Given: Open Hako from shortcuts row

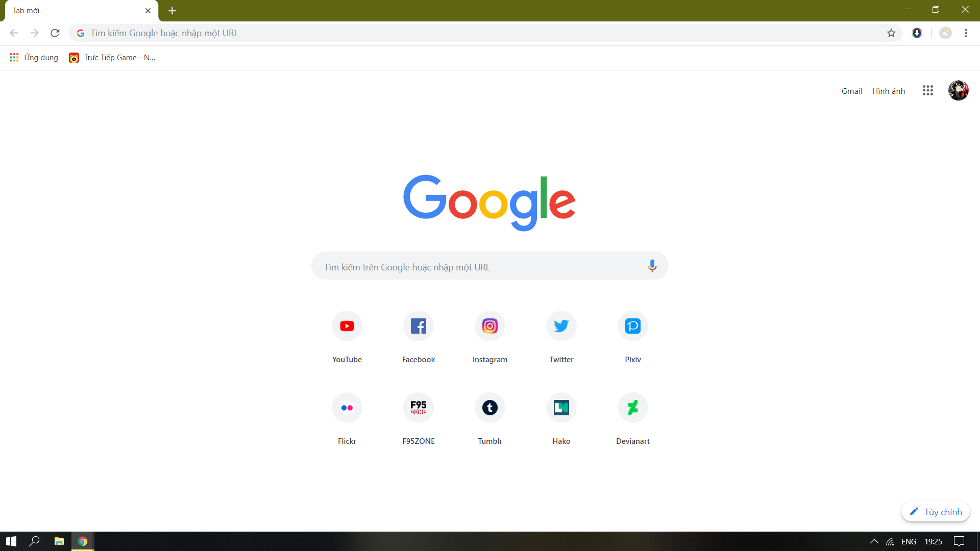Looking at the screenshot, I should tap(561, 408).
